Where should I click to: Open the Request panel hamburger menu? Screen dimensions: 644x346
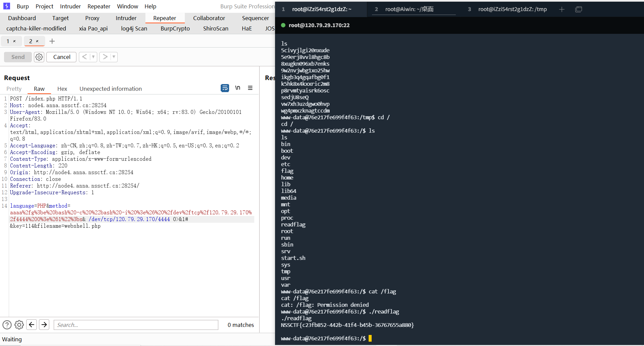(x=250, y=88)
